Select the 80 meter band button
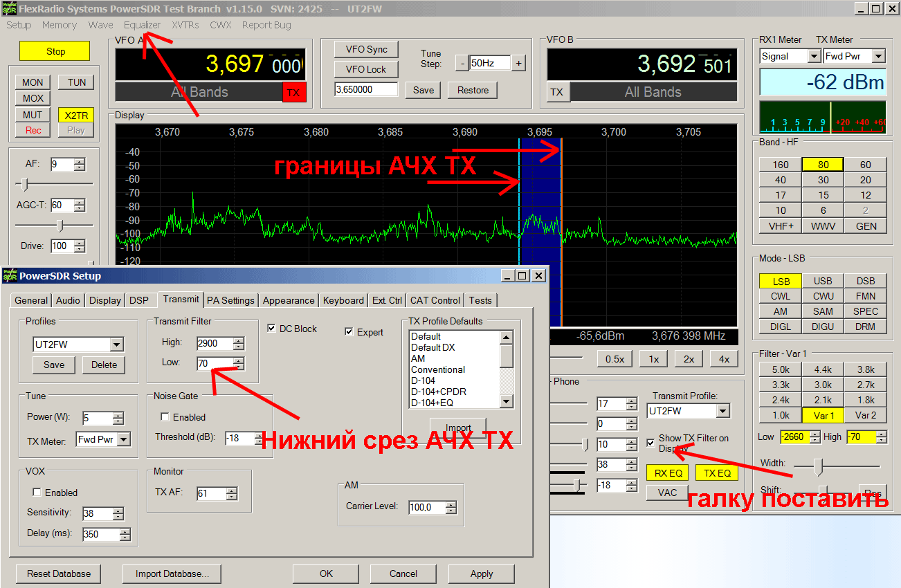Screen dimensions: 901x588 tap(823, 165)
